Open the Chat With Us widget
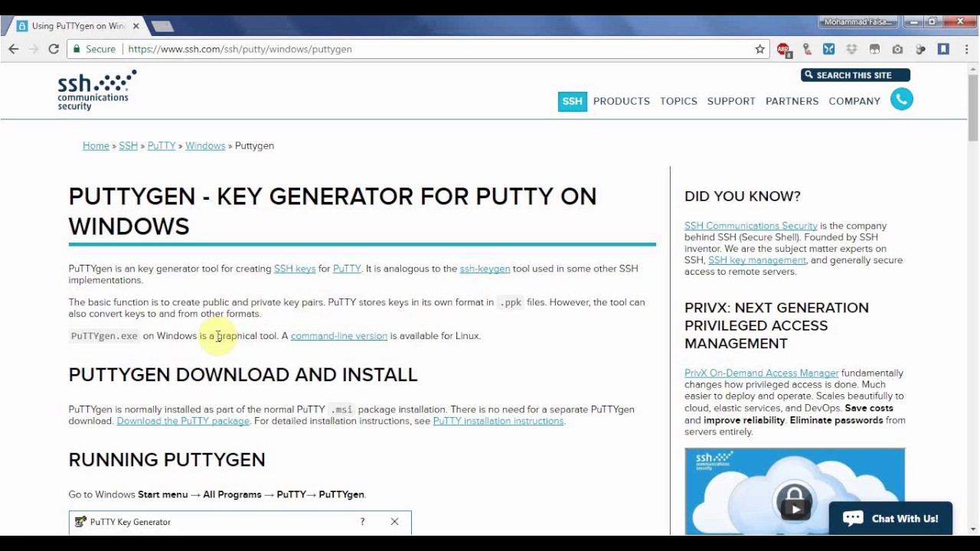This screenshot has width=980, height=551. pos(890,518)
